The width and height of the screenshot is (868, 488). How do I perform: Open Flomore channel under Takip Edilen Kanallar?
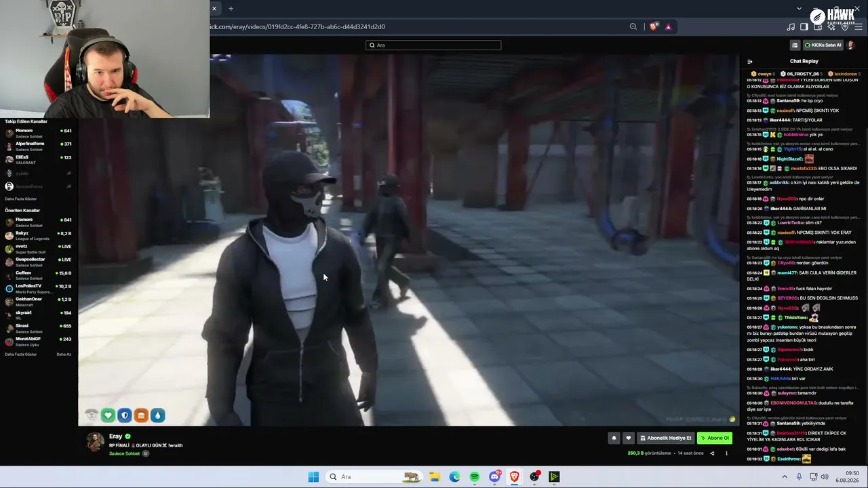[x=39, y=133]
